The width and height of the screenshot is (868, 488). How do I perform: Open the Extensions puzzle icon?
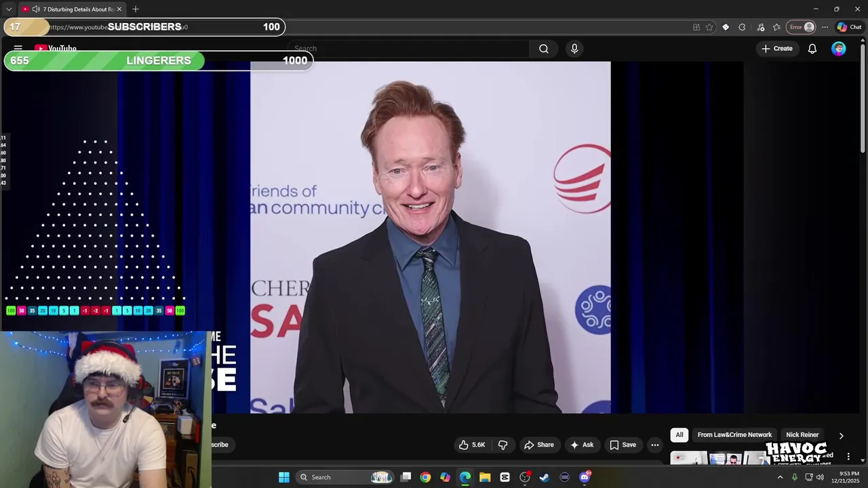point(742,27)
